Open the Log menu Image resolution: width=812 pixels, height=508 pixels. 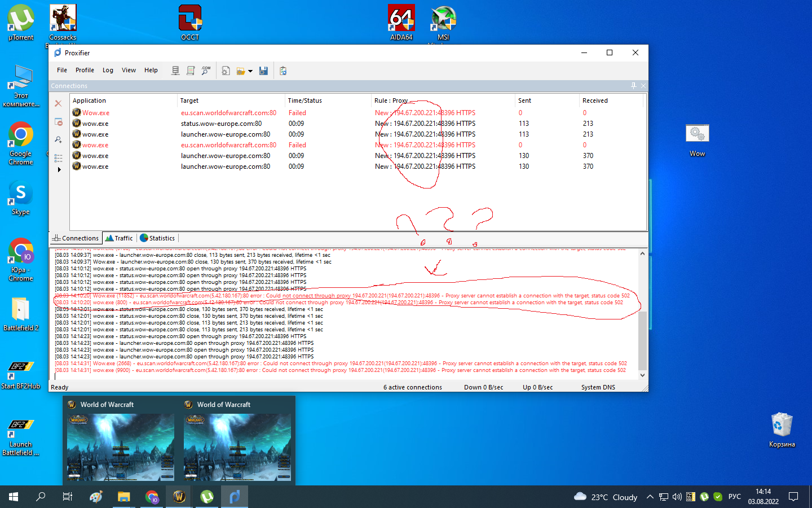pyautogui.click(x=108, y=70)
